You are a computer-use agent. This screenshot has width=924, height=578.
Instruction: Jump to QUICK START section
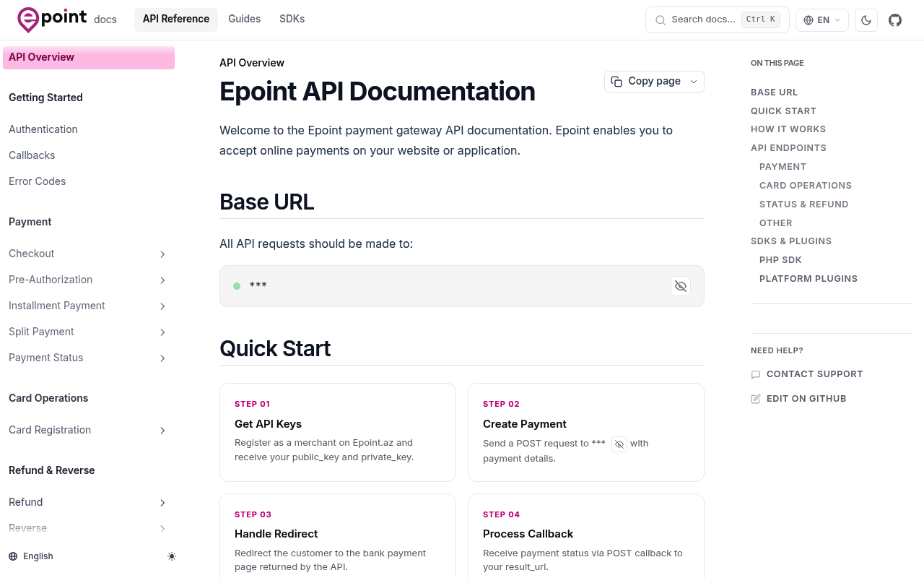click(783, 111)
